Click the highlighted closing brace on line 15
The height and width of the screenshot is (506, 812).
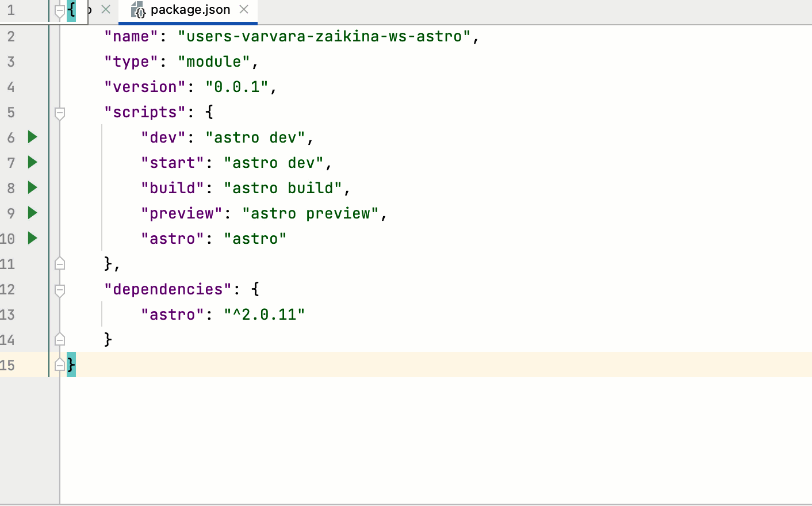[70, 364]
